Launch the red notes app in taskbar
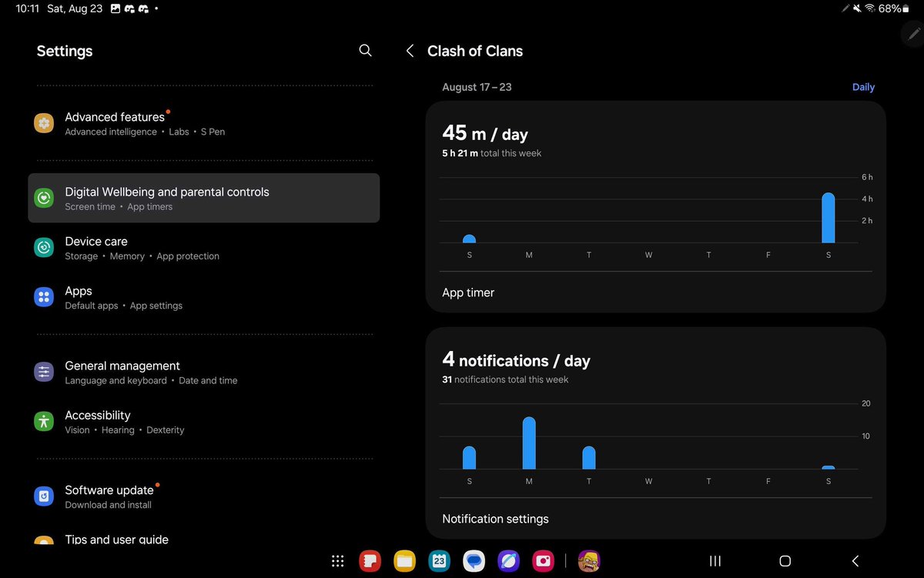 [370, 561]
